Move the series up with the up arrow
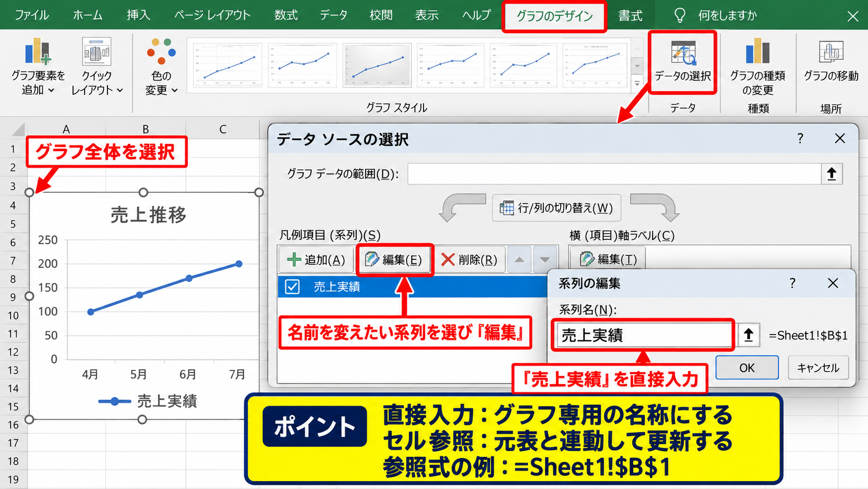 [519, 259]
